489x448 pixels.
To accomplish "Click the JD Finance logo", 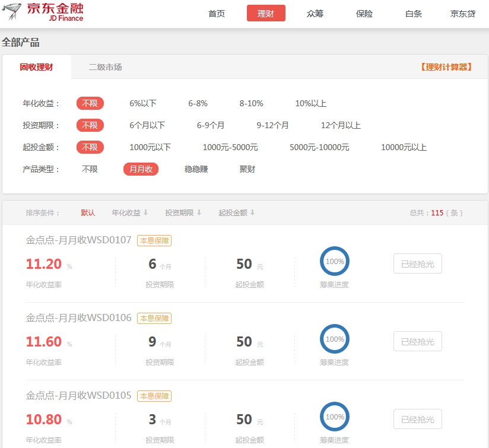I will 43,12.
